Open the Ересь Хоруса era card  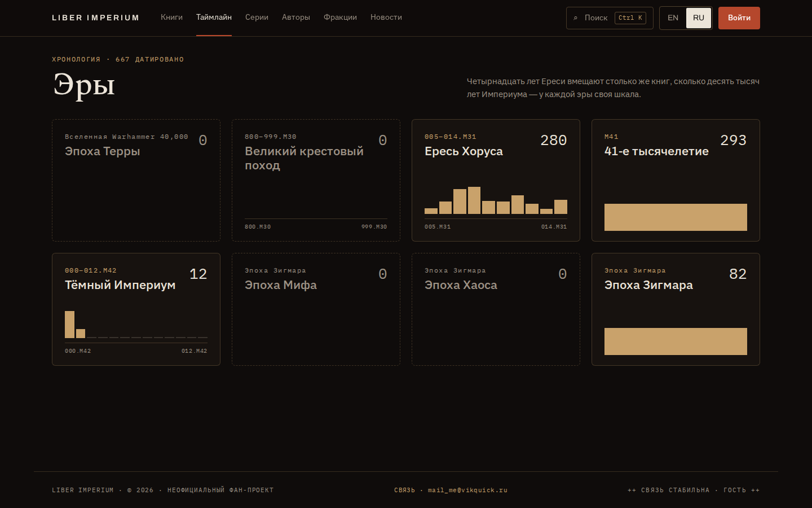[496, 180]
